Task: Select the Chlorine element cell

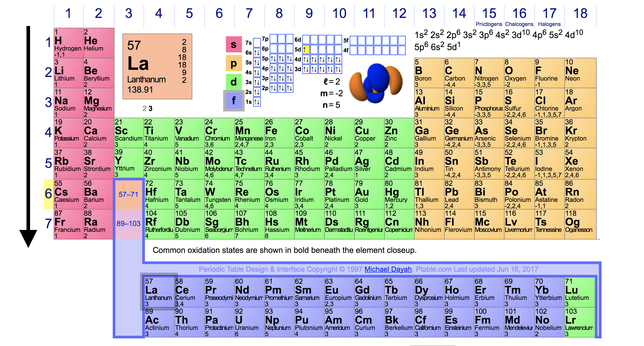Action: click(x=549, y=103)
